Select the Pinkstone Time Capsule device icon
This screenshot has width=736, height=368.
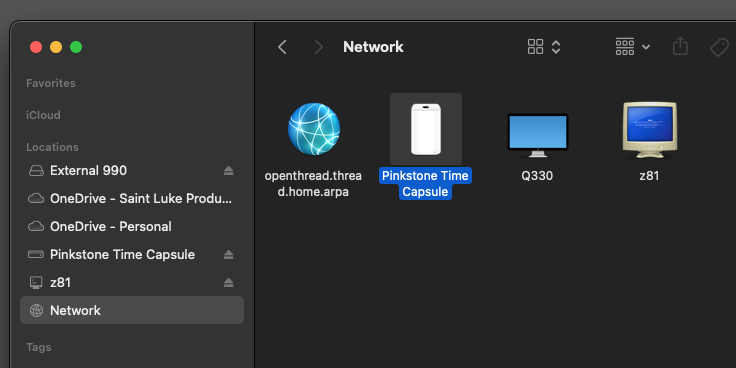click(x=426, y=129)
